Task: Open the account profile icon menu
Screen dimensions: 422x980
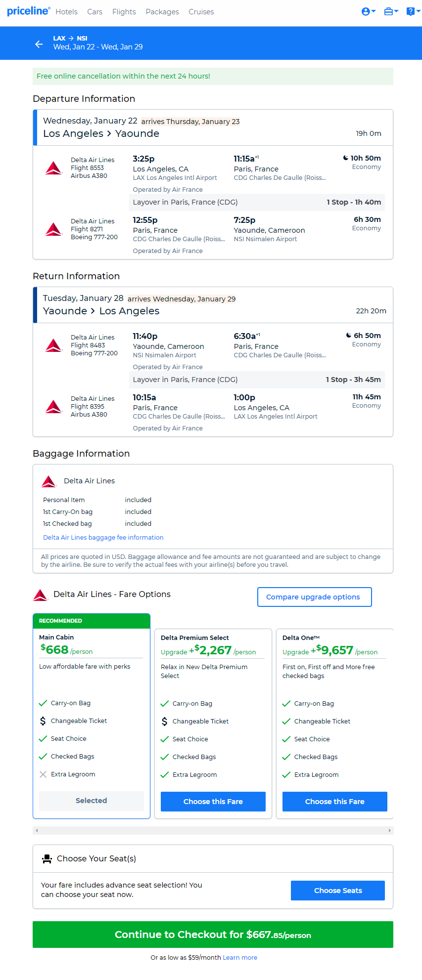Action: (x=369, y=11)
